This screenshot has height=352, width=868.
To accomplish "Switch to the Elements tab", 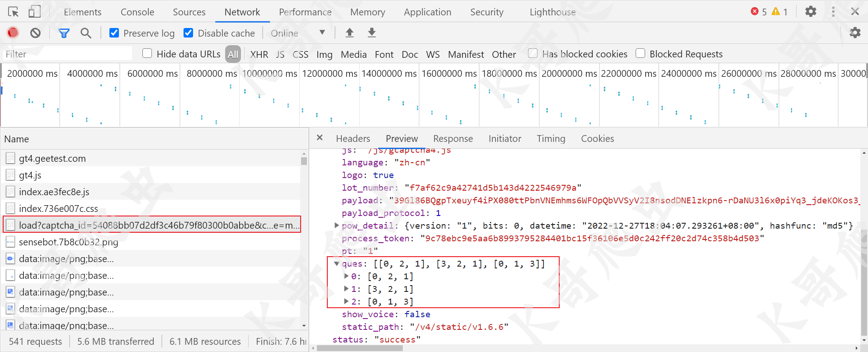I will tap(83, 12).
